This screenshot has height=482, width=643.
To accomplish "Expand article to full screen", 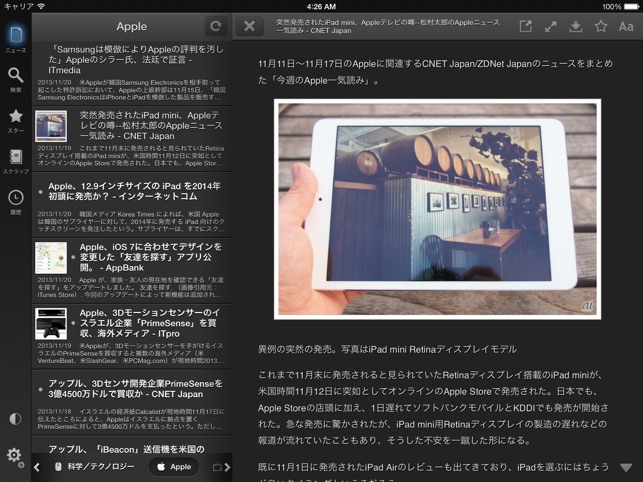I will pos(550,26).
